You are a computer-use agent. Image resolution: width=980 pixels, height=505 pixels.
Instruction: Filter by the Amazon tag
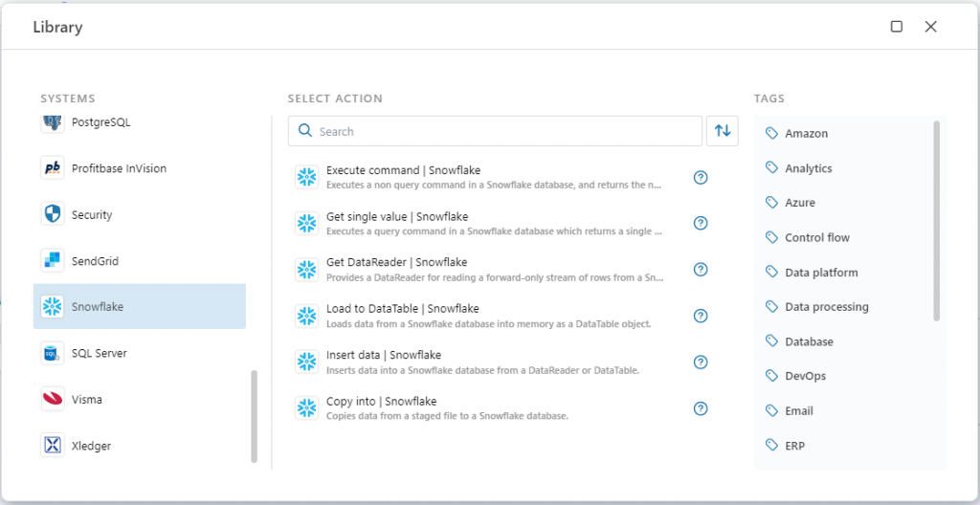tap(806, 134)
